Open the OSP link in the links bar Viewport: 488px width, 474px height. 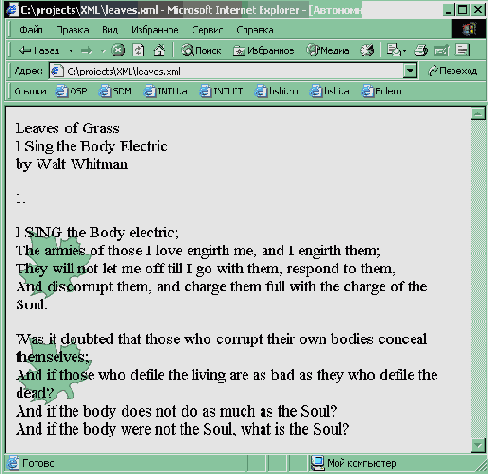pyautogui.click(x=71, y=91)
